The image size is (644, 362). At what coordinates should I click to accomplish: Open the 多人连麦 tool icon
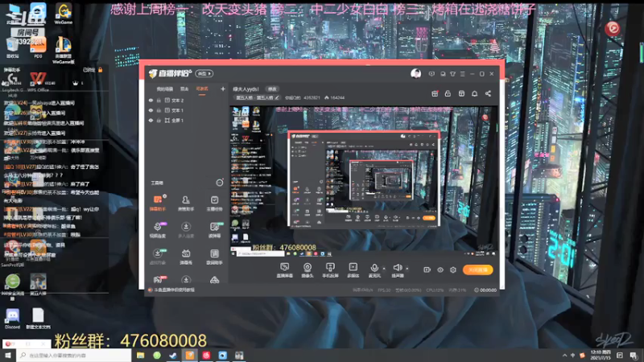[x=186, y=230]
